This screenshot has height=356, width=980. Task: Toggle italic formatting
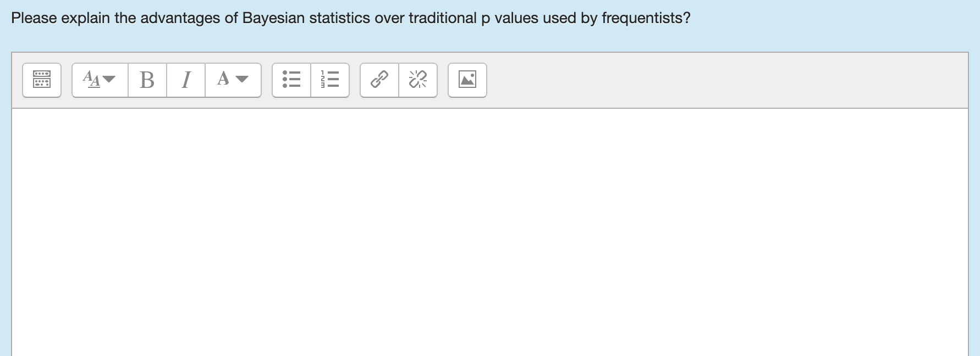click(x=186, y=80)
